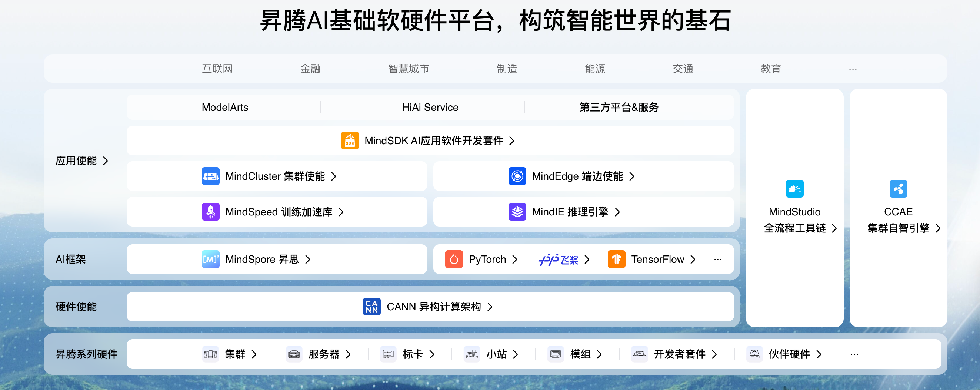Screen dimensions: 980x390
Task: Expand the 应用使能 chevron arrow
Action: [106, 161]
